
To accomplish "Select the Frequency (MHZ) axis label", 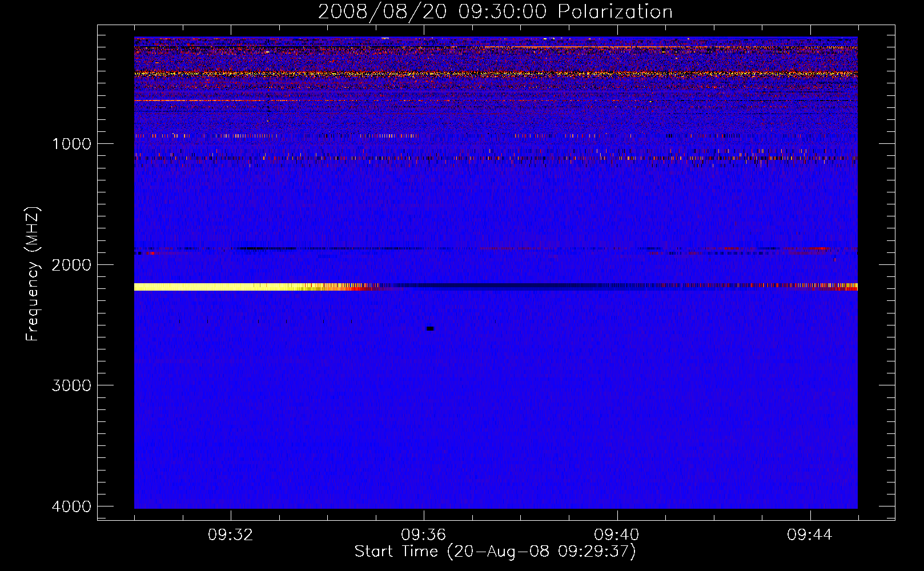I will tap(33, 274).
